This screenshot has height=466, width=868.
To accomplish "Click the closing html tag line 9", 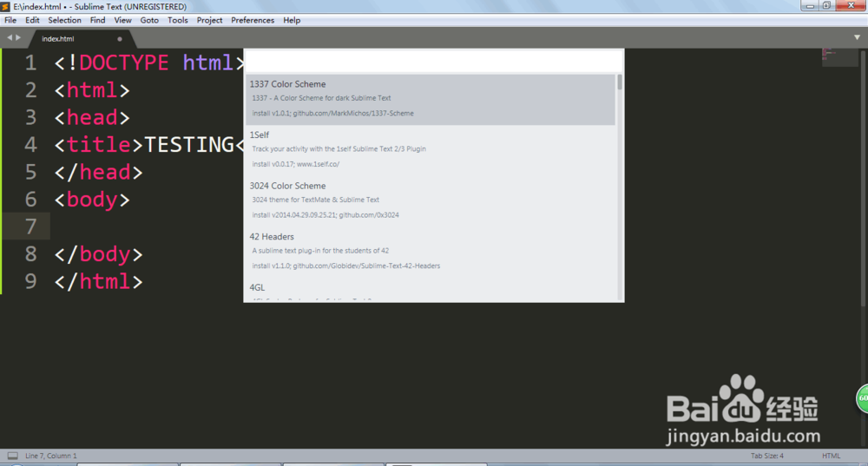I will [x=99, y=282].
